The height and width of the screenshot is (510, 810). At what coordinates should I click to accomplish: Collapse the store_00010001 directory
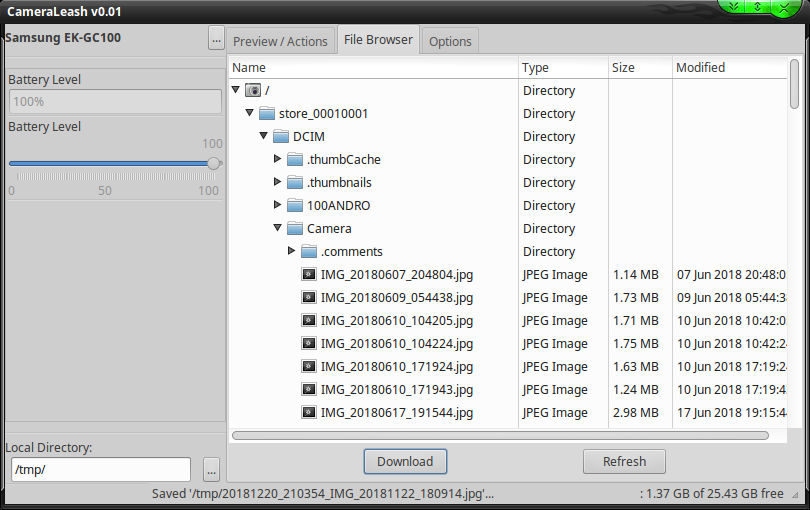(x=250, y=113)
